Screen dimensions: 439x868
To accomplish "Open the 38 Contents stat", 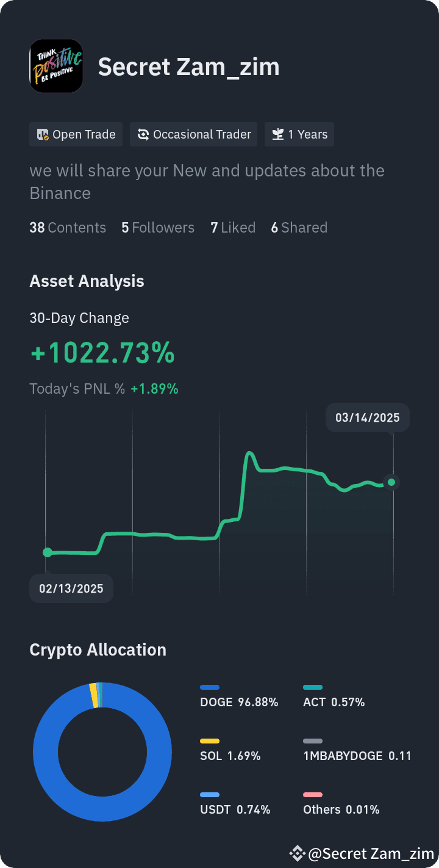I will pos(68,228).
